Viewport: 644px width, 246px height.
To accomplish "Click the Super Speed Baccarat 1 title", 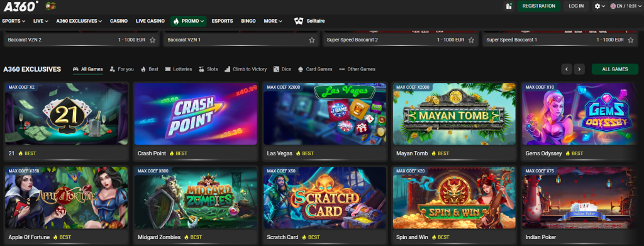I will pyautogui.click(x=511, y=40).
